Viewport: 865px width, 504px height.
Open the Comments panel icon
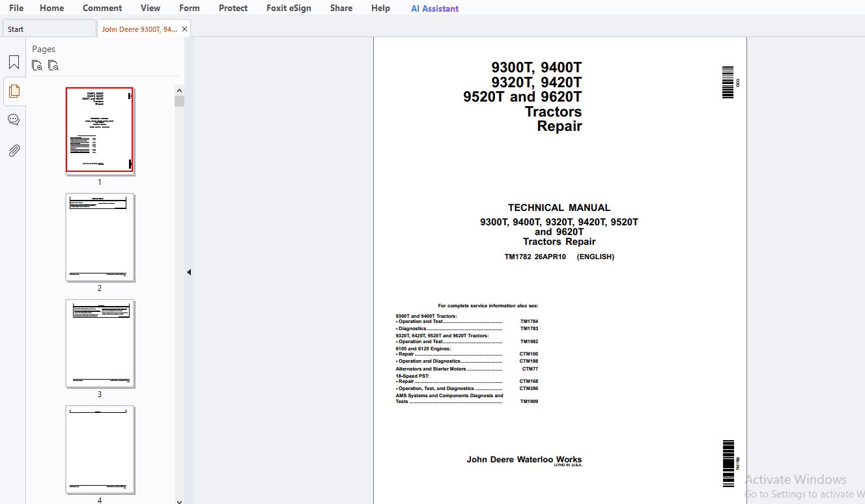[x=14, y=120]
